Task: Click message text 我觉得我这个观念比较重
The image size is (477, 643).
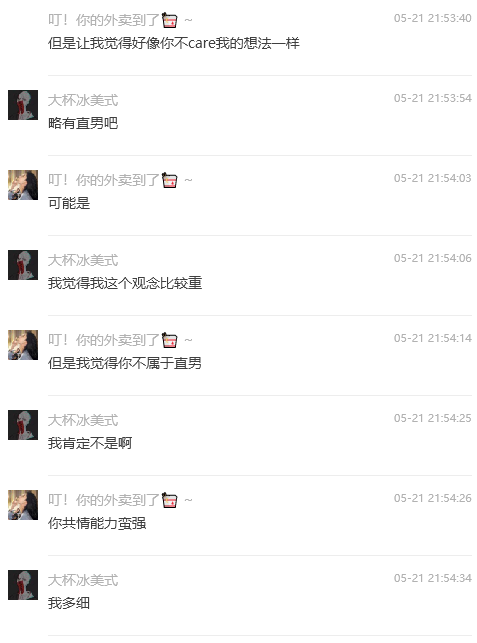Action: click(125, 283)
